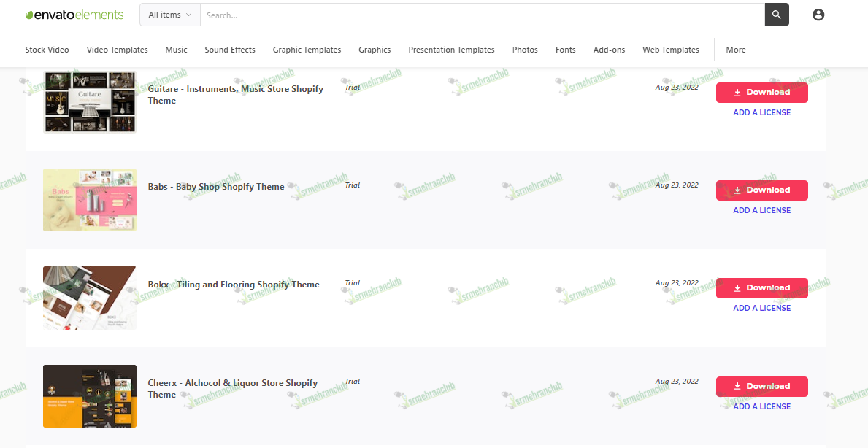The image size is (868, 448).
Task: Click the 'Aug 23, 2022' date in the Cheerx row
Action: pos(677,382)
